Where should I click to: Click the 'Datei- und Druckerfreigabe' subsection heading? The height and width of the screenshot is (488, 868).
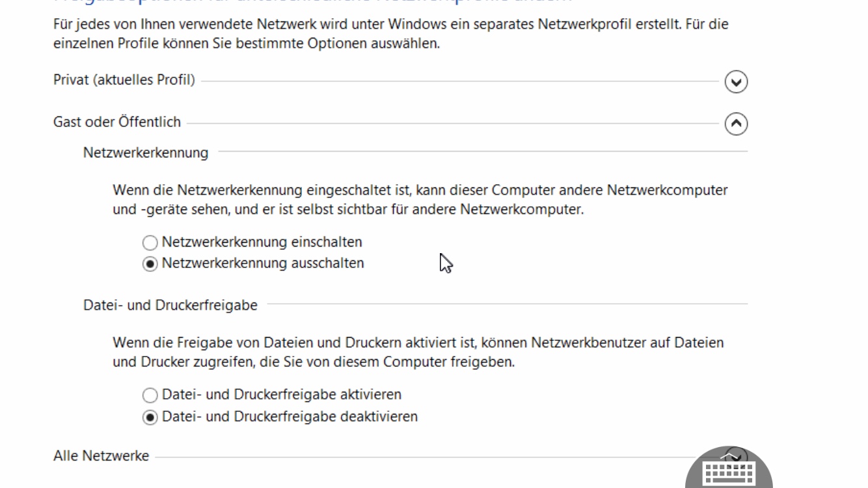170,305
